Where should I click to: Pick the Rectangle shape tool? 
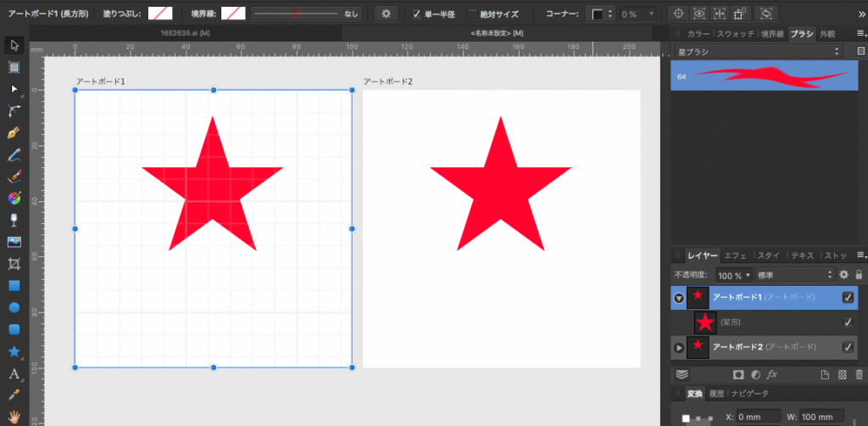click(x=14, y=286)
